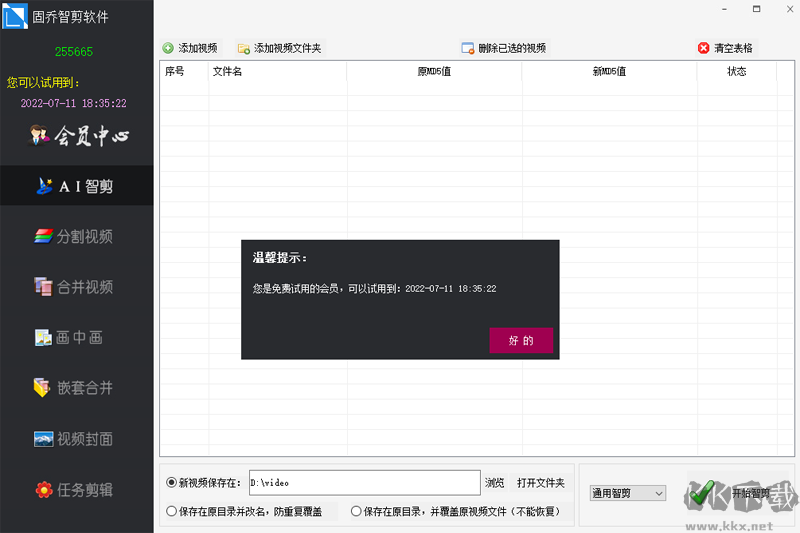This screenshot has height=533, width=800.
Task: Open the 通用智剪 mode dropdown
Action: tap(628, 493)
